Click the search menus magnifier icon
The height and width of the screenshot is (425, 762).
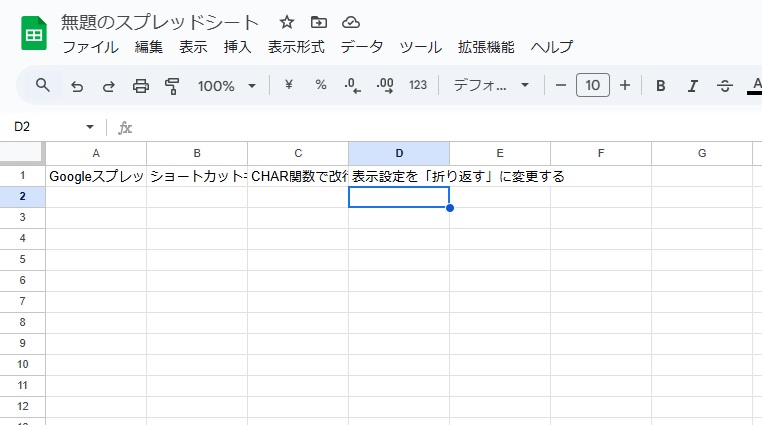click(43, 85)
